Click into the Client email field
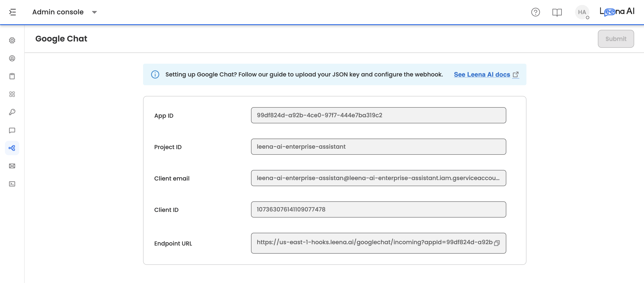The image size is (644, 283). pyautogui.click(x=378, y=178)
